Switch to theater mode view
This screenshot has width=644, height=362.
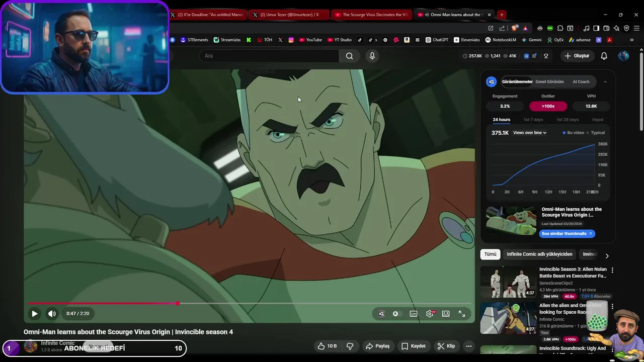[x=446, y=314]
